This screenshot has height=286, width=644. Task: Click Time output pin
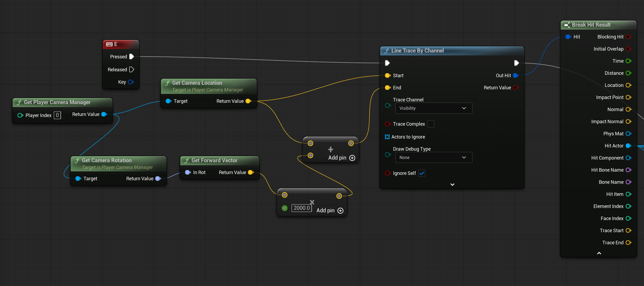628,61
